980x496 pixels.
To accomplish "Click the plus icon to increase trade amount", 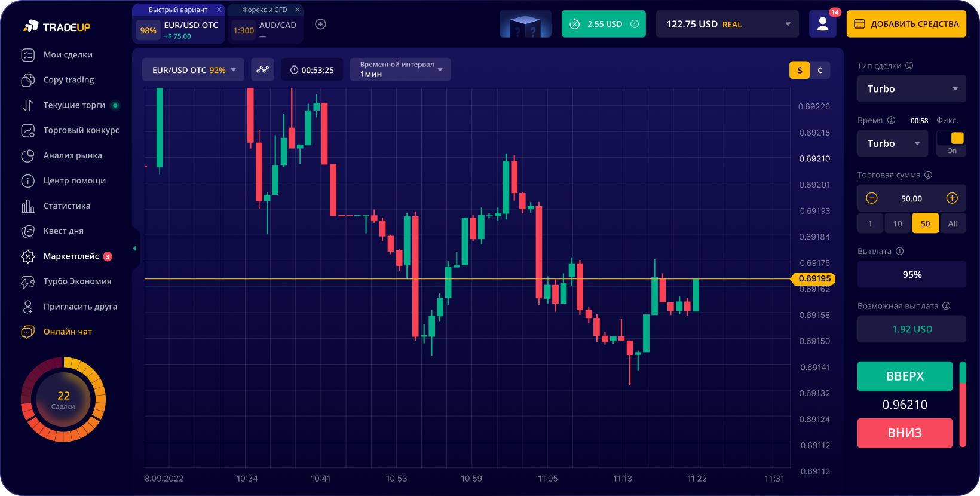I will tap(952, 198).
